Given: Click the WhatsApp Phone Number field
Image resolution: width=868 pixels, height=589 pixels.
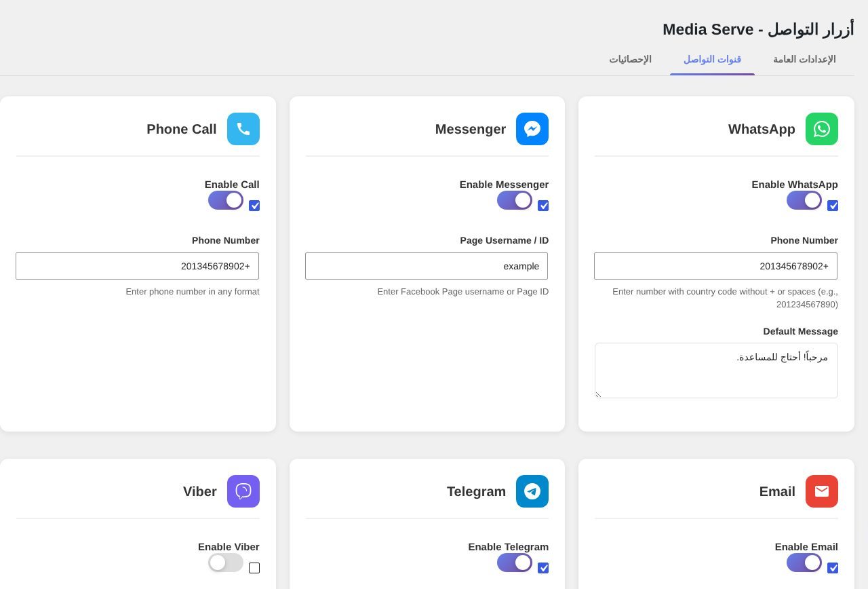Looking at the screenshot, I should 715,266.
